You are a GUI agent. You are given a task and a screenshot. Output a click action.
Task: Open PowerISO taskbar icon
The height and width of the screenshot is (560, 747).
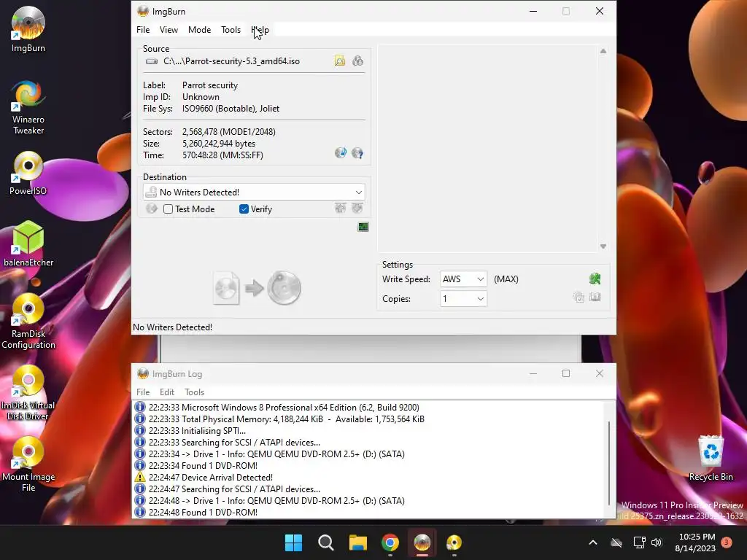click(454, 542)
